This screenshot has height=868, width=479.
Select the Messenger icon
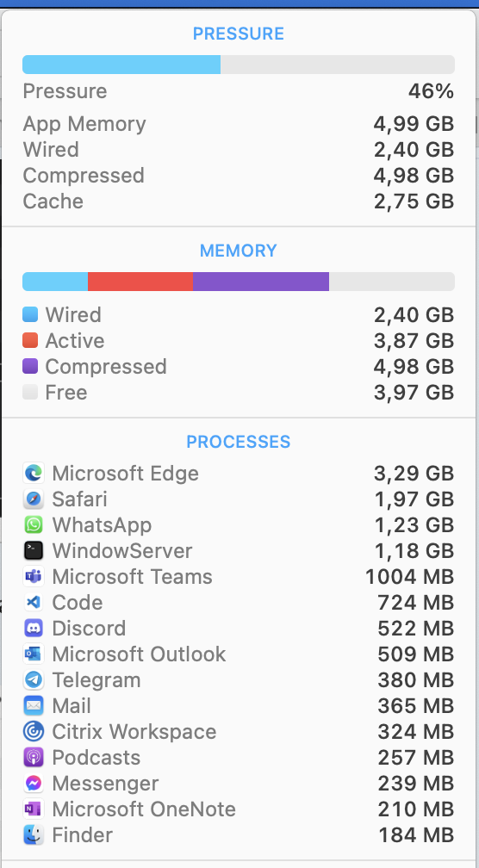click(34, 784)
